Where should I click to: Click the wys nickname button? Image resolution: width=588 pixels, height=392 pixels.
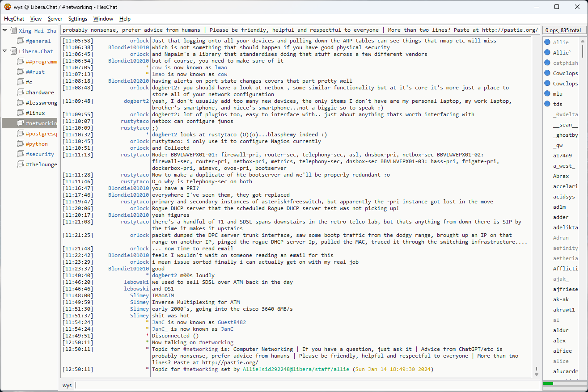click(x=67, y=385)
